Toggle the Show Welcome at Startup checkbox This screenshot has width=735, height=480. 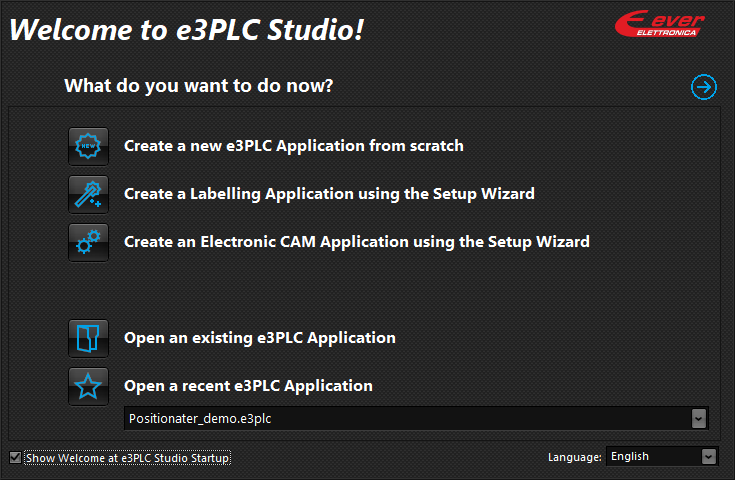15,458
